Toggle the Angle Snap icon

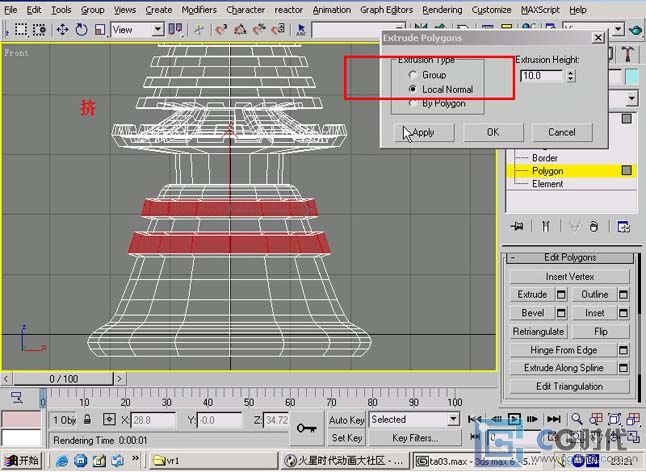pos(240,30)
